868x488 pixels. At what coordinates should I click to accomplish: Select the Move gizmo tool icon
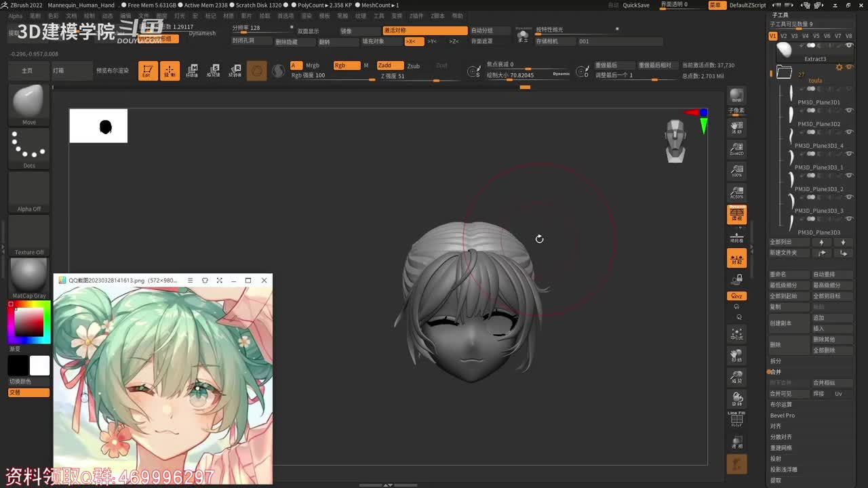point(192,70)
